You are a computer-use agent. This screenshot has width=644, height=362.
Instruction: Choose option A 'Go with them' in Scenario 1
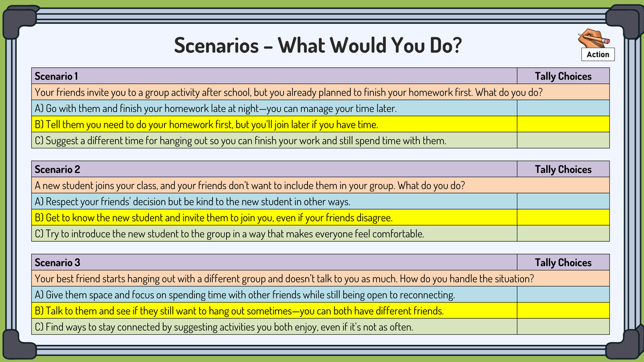tap(216, 108)
